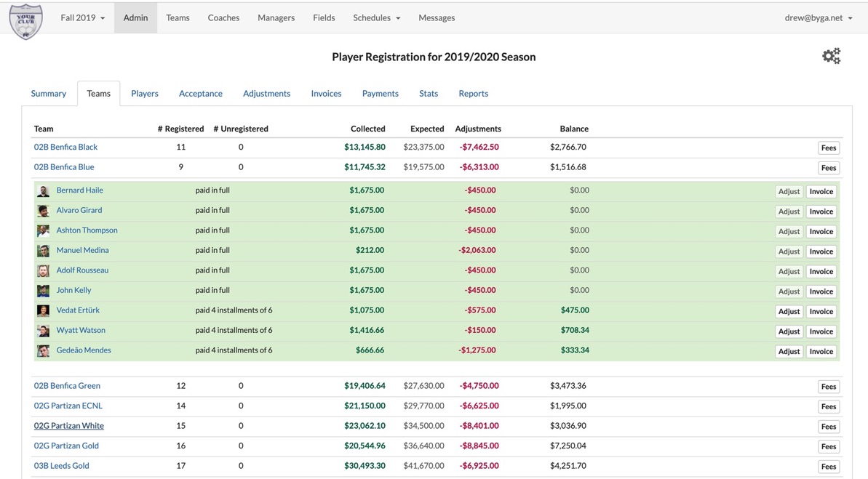Click the club crest logo
The image size is (868, 479).
25,20
